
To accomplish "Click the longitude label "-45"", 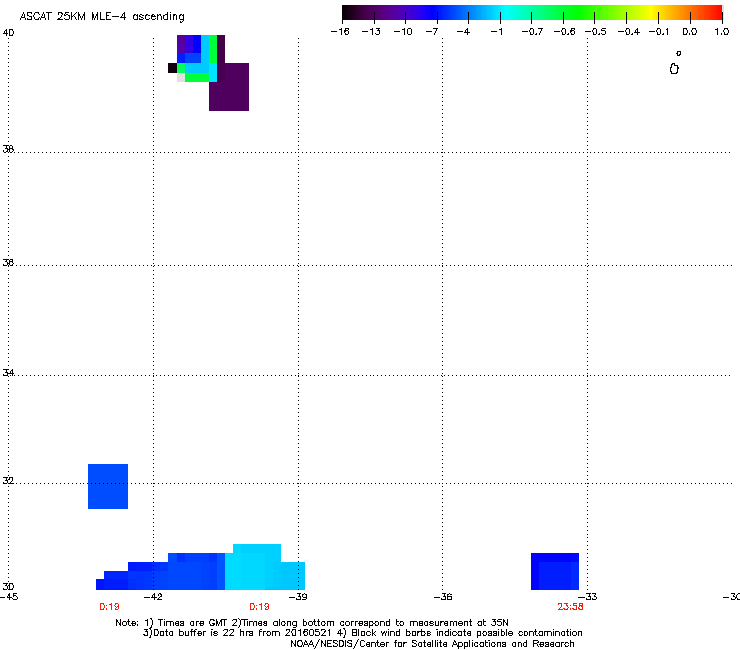I will [x=9, y=597].
